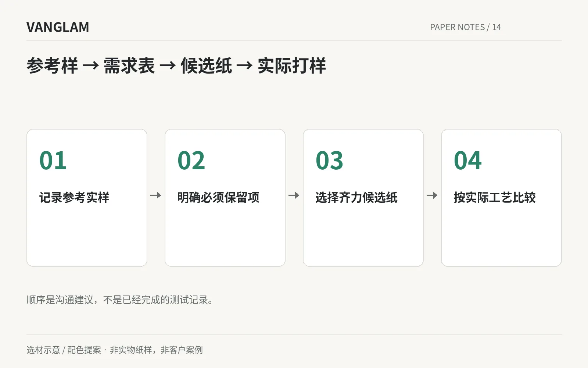The height and width of the screenshot is (368, 588).
Task: Click the footer text 非实物纸样，非客户案例
Action: pos(156,350)
